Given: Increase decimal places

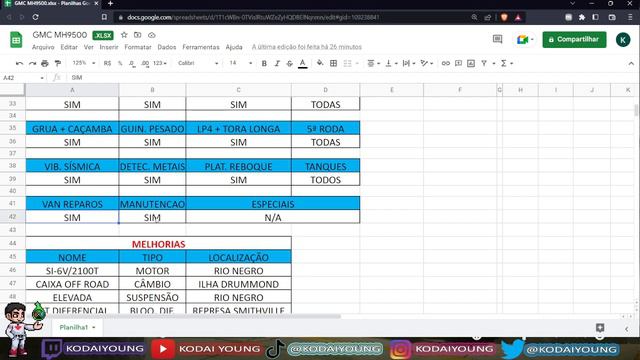Looking at the screenshot, I should [x=145, y=63].
